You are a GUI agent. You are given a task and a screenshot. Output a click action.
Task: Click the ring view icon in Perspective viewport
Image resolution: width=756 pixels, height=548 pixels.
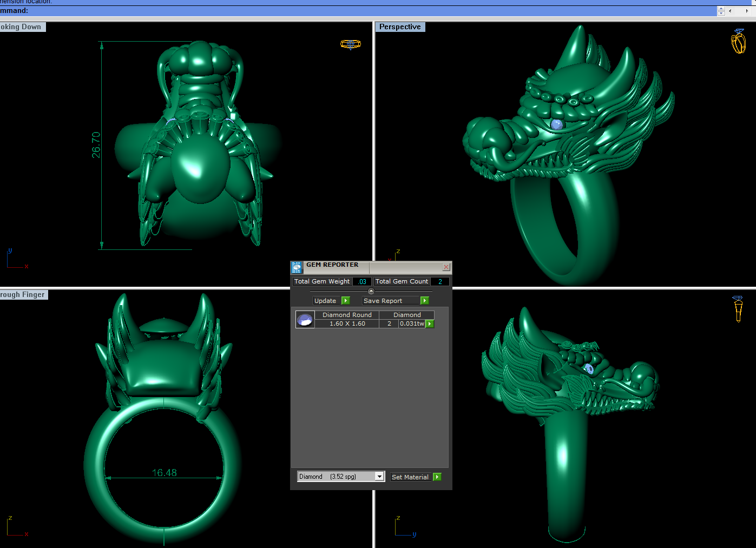[738, 41]
